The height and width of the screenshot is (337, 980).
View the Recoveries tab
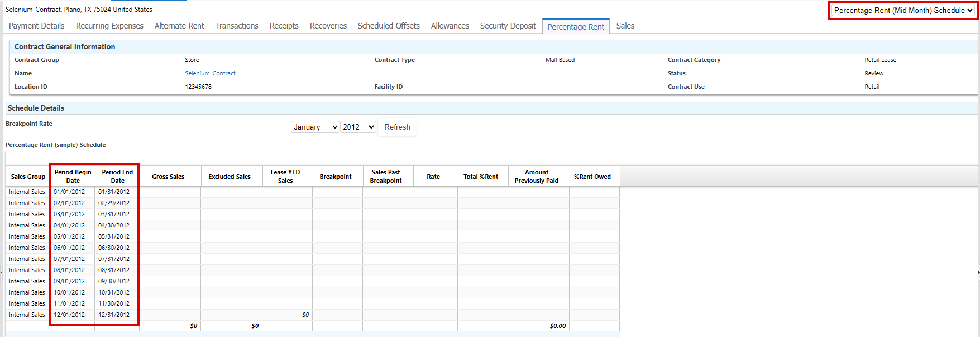328,26
